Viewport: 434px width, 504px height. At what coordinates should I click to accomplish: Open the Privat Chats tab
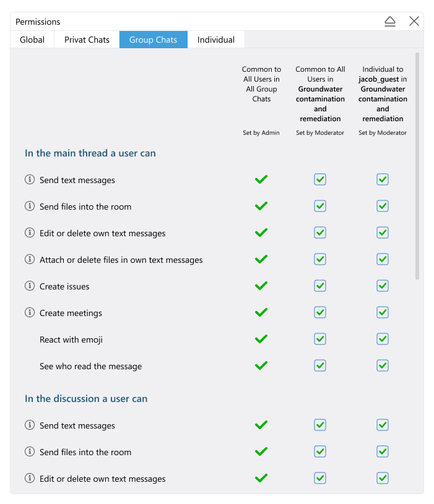coord(87,40)
